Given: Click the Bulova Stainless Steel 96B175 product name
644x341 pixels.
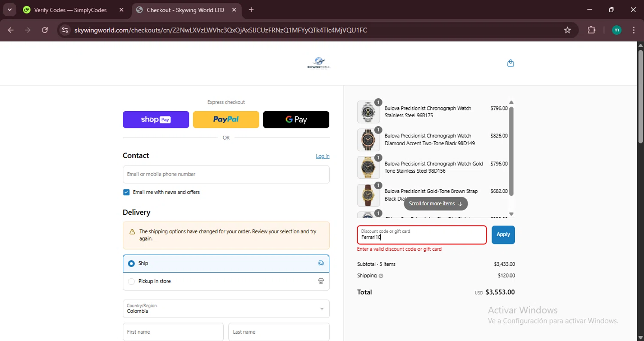Looking at the screenshot, I should (428, 112).
